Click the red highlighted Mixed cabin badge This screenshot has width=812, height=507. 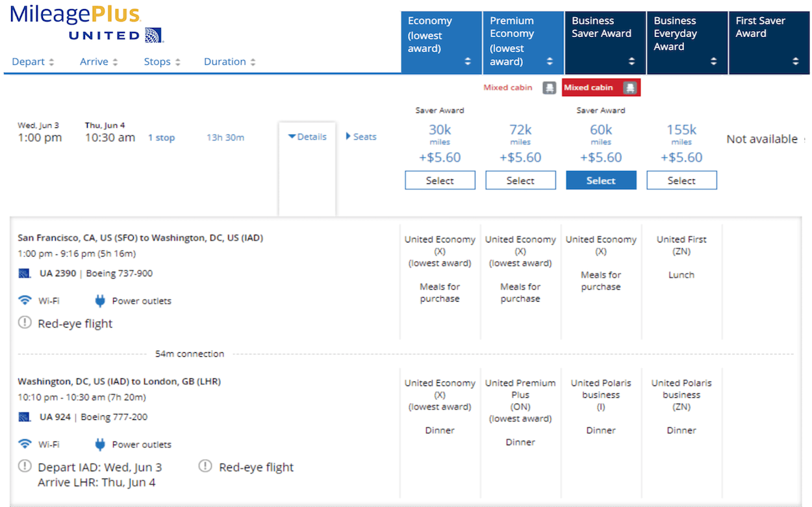[601, 88]
